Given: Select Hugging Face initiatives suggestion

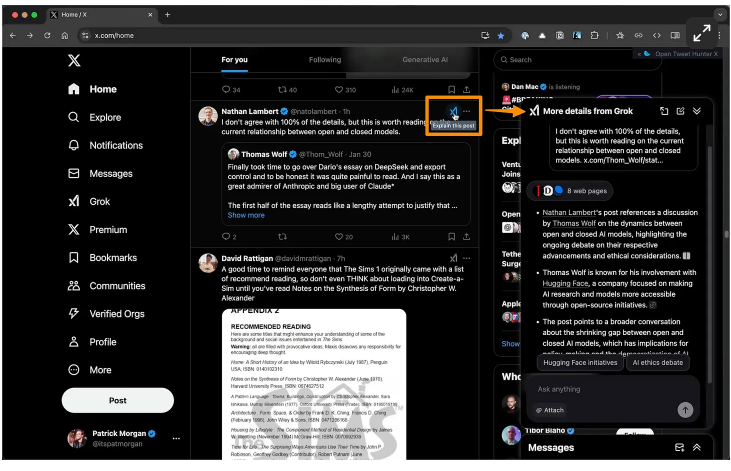Looking at the screenshot, I should tap(580, 362).
